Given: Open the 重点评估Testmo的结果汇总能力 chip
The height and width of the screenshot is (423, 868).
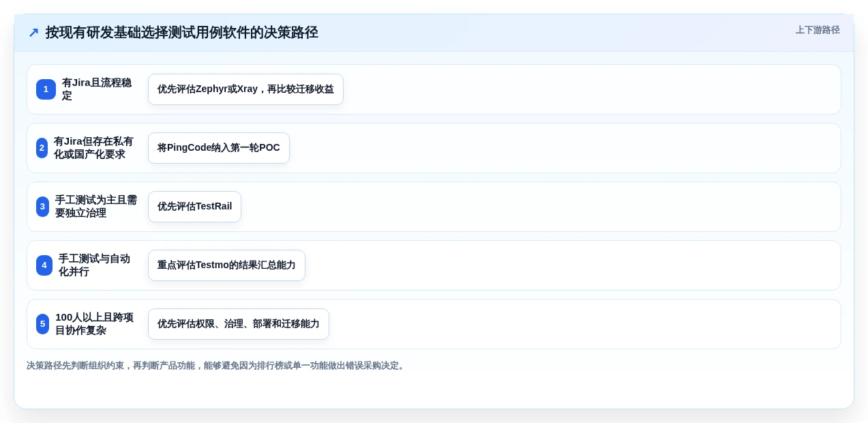Looking at the screenshot, I should (x=226, y=265).
